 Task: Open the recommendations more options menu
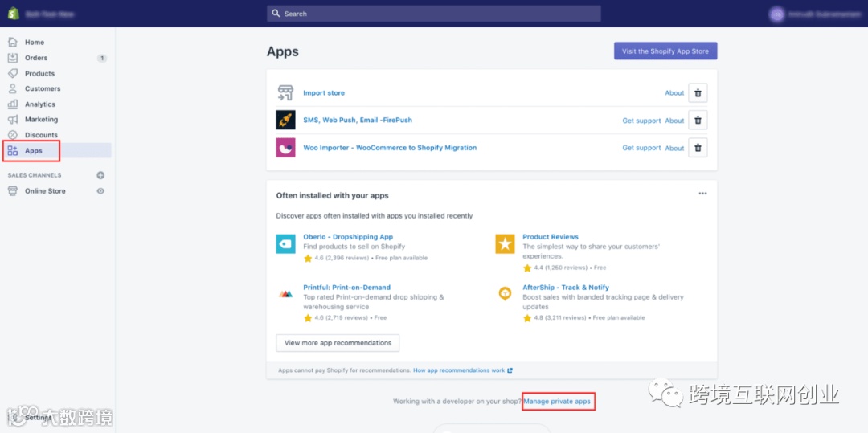click(x=702, y=194)
